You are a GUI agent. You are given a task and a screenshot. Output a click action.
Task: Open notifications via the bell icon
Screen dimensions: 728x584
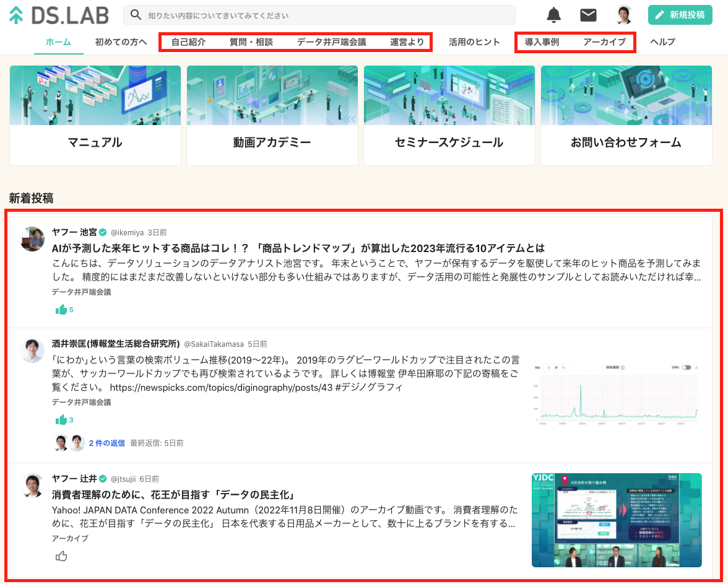pyautogui.click(x=553, y=15)
